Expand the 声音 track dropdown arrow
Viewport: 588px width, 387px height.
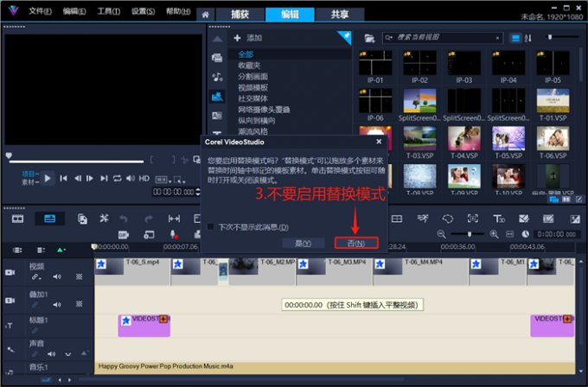coord(68,355)
